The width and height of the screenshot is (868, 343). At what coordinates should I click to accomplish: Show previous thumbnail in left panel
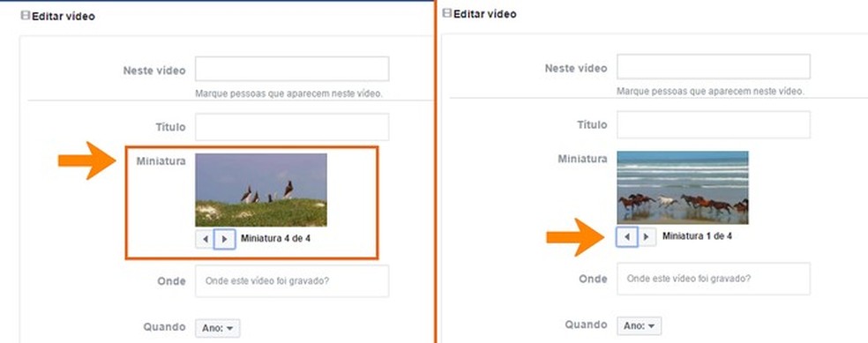205,239
